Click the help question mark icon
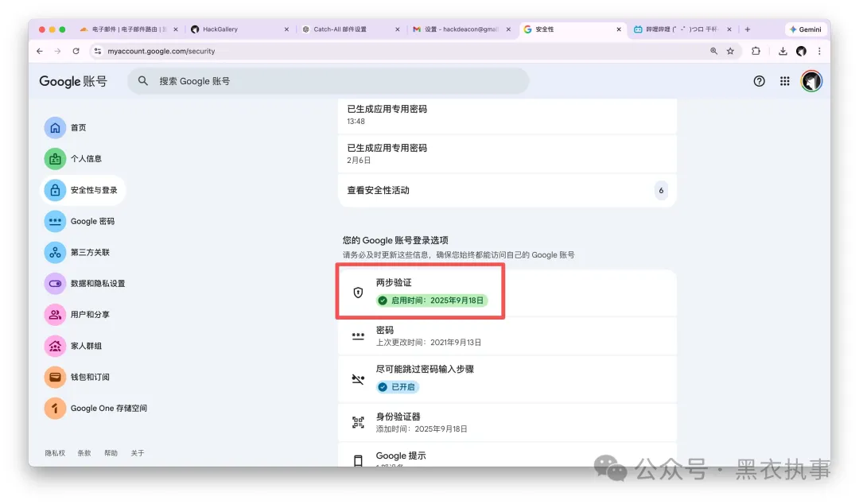Screen dimensions: 859x504 (759, 81)
